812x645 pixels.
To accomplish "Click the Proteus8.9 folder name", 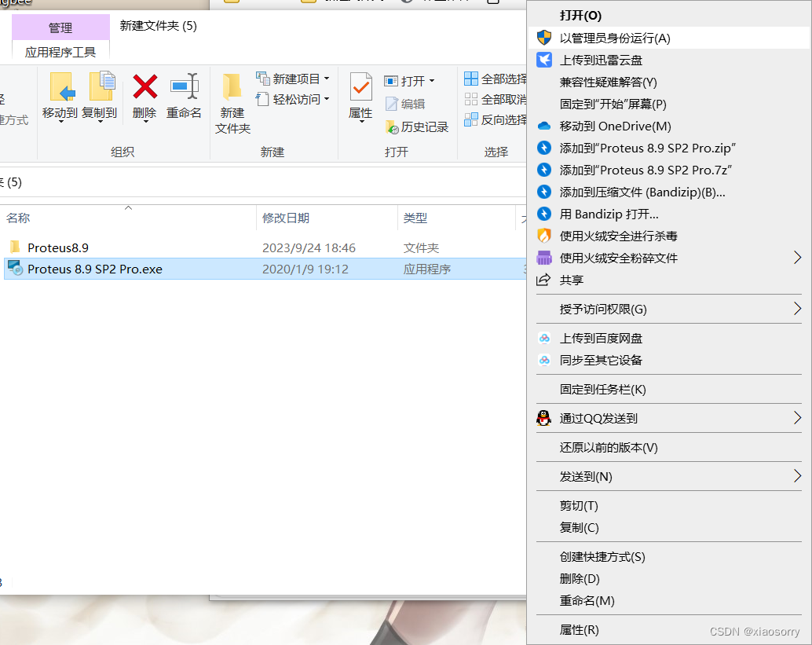I will [58, 248].
